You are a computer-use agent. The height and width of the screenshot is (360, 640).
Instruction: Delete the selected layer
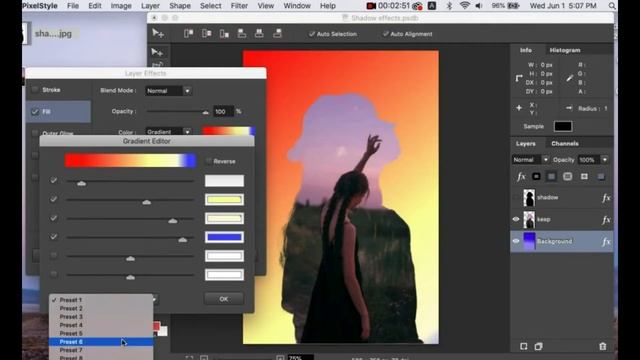[603, 347]
